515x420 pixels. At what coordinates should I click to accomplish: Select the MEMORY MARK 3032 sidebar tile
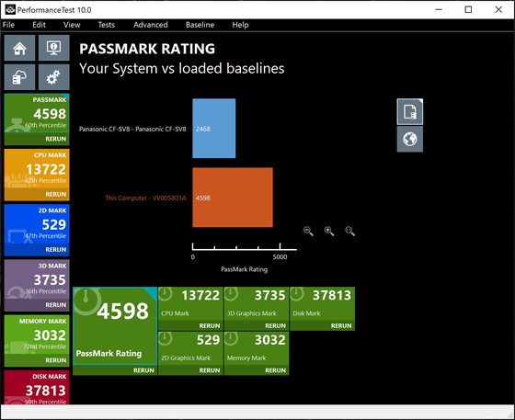[37, 335]
